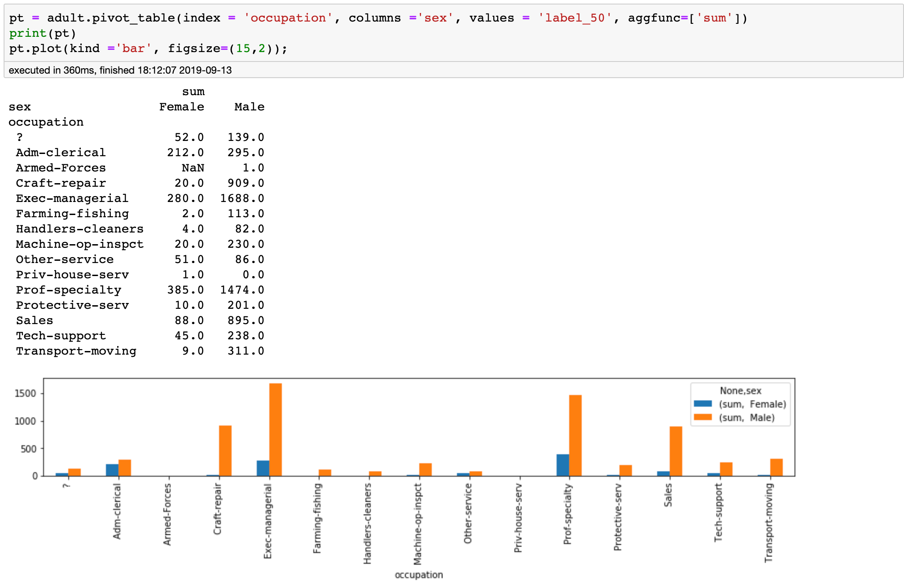Click the 'None,sex' legend title
This screenshot has height=588, width=904.
(x=740, y=391)
